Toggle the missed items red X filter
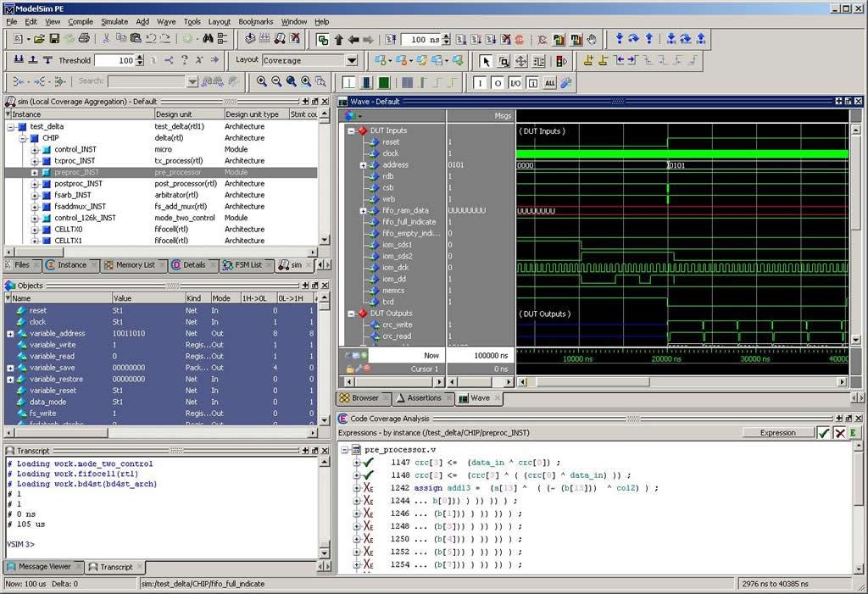 [x=839, y=433]
